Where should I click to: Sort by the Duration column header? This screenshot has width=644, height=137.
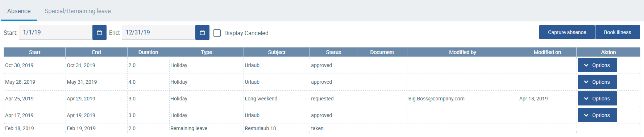(x=148, y=52)
